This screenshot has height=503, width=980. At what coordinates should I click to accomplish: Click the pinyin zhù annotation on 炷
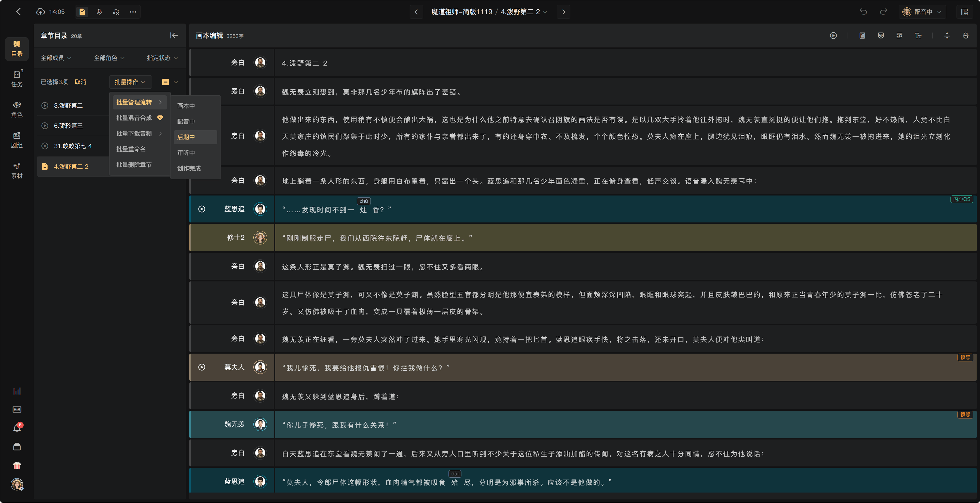pos(364,201)
